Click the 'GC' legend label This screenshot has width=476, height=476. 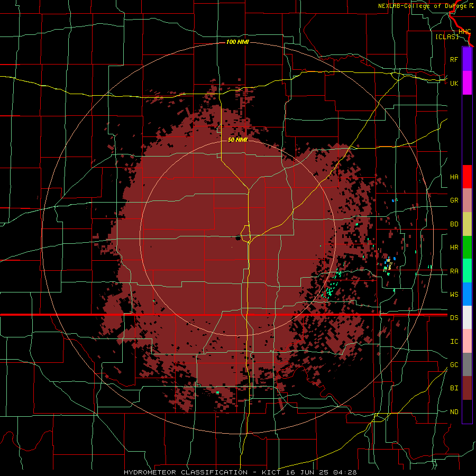(x=454, y=365)
